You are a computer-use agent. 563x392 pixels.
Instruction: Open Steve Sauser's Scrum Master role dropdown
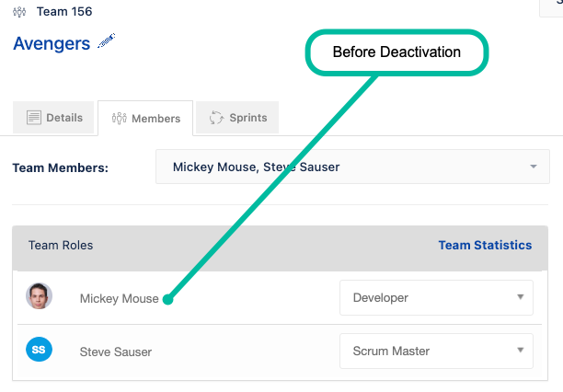(x=436, y=351)
